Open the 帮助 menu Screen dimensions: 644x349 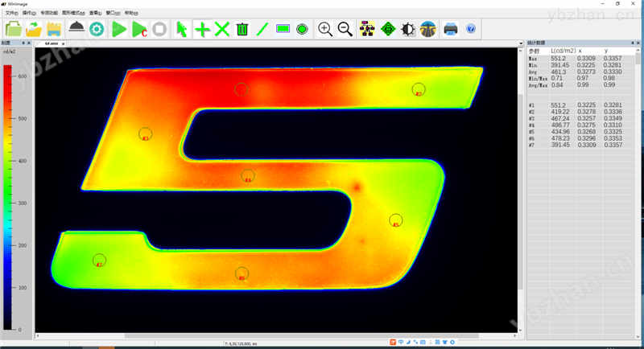pos(131,13)
